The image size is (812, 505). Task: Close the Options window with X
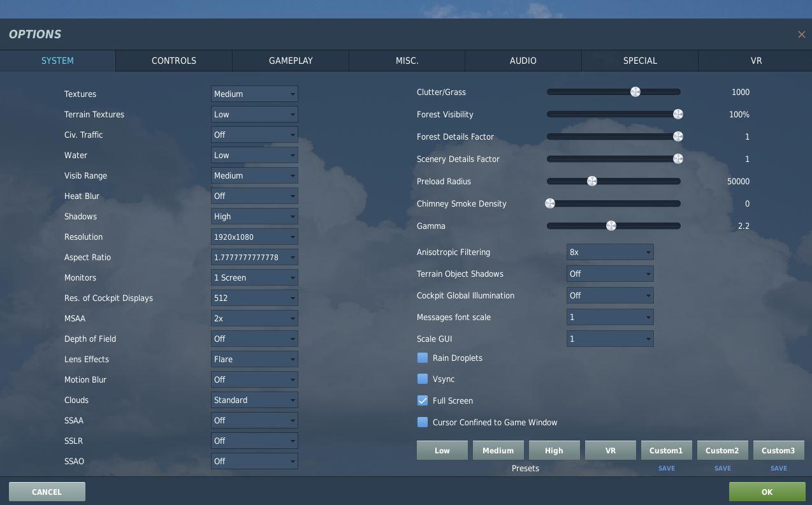point(802,34)
